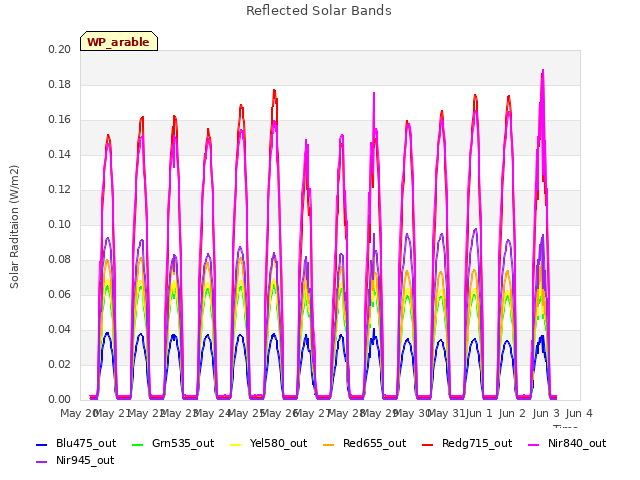The width and height of the screenshot is (640, 480).
Task: Click the Jun 1 x-axis date label
Action: [x=479, y=413]
